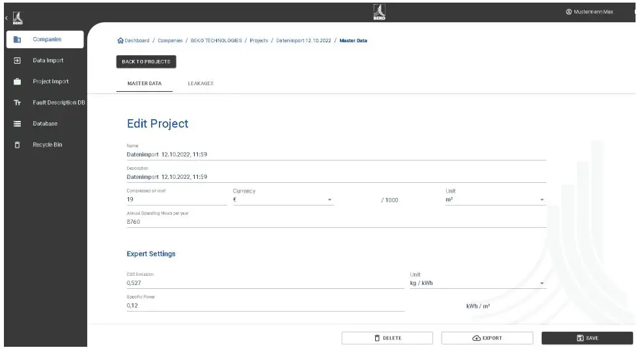Click the Database list icon
The image size is (644, 352).
(17, 124)
